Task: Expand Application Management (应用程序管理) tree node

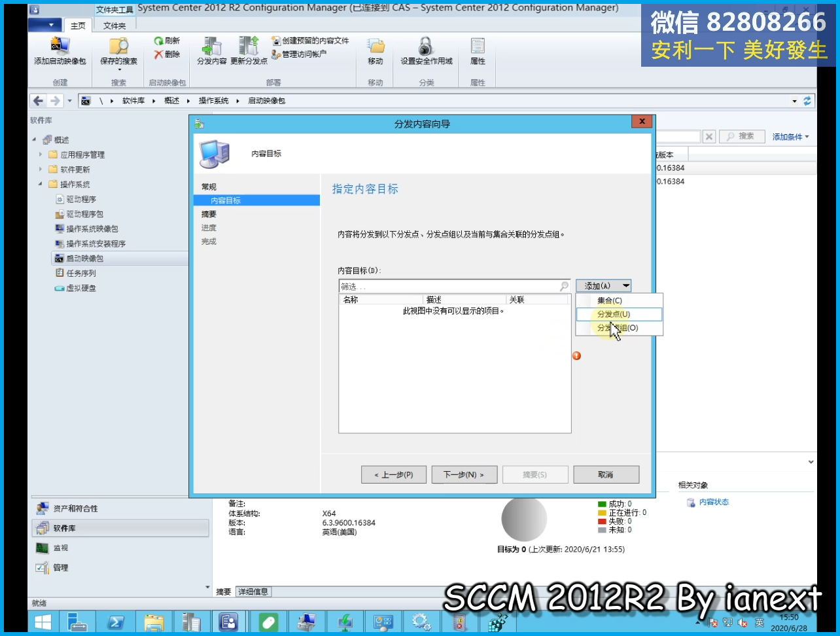Action: click(41, 154)
